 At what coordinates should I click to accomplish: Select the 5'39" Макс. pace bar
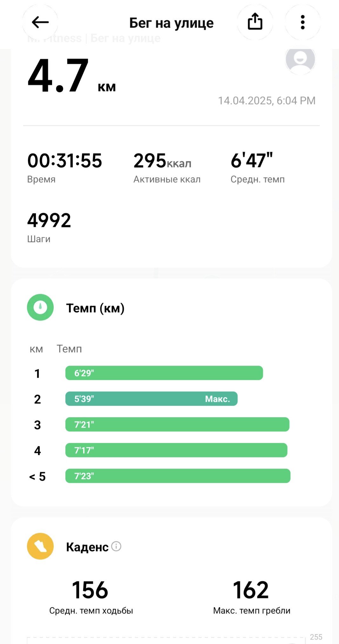click(x=151, y=399)
